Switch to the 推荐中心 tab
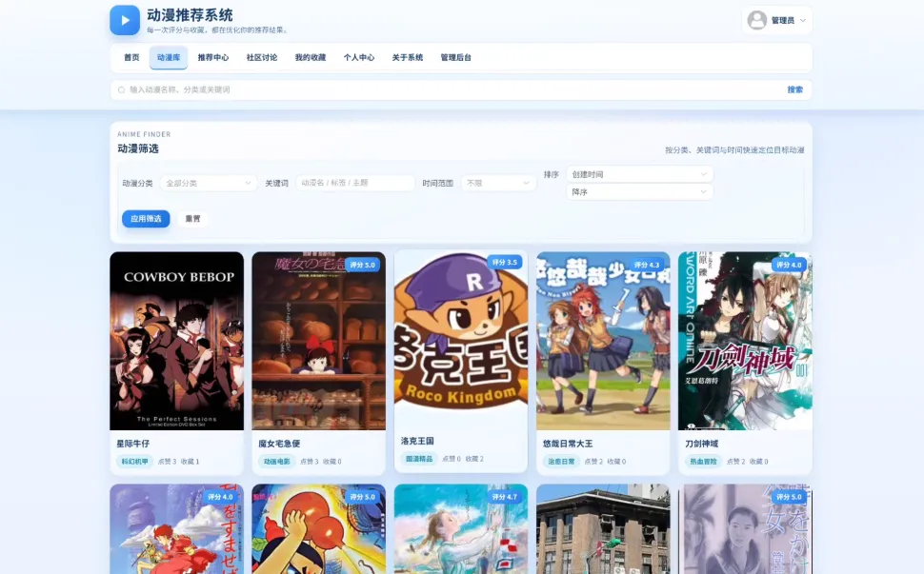This screenshot has width=924, height=574. coord(212,58)
